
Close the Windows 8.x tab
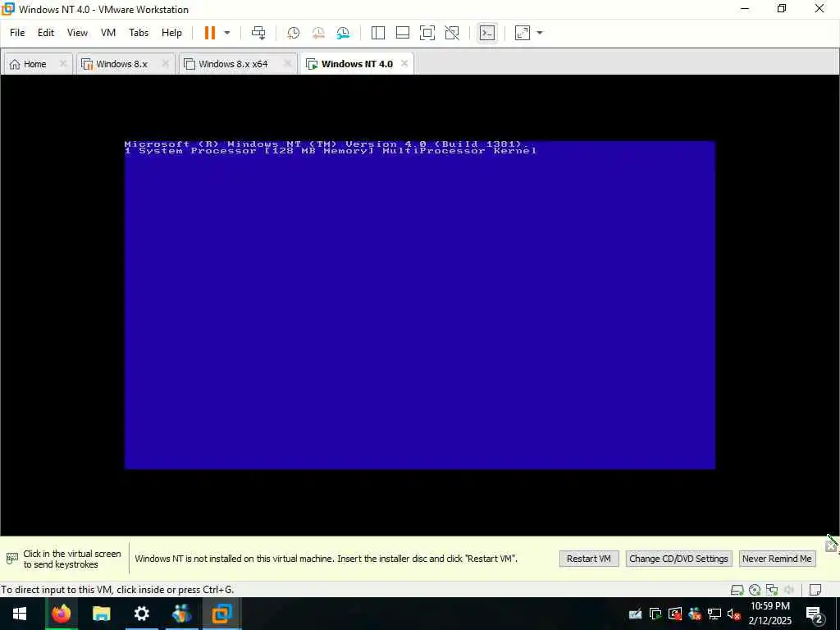(165, 64)
